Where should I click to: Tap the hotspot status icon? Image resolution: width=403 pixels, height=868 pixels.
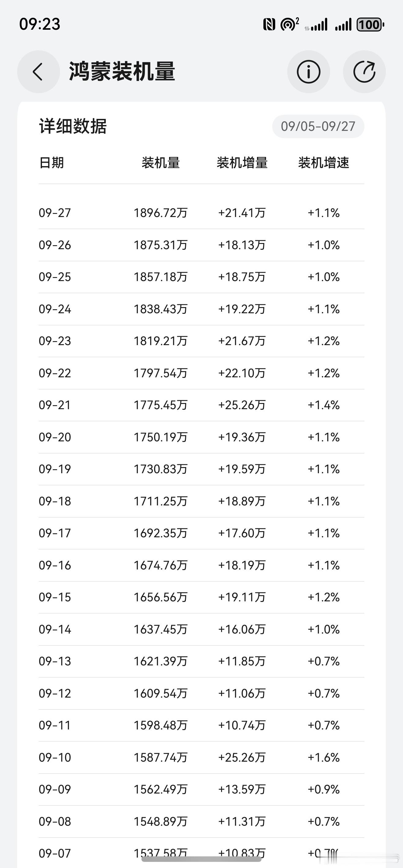(x=289, y=24)
